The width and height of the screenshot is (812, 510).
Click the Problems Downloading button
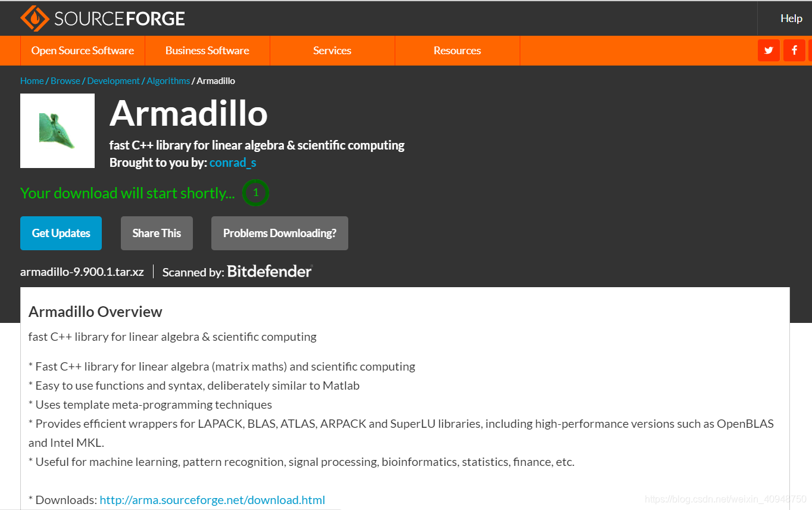coord(279,233)
